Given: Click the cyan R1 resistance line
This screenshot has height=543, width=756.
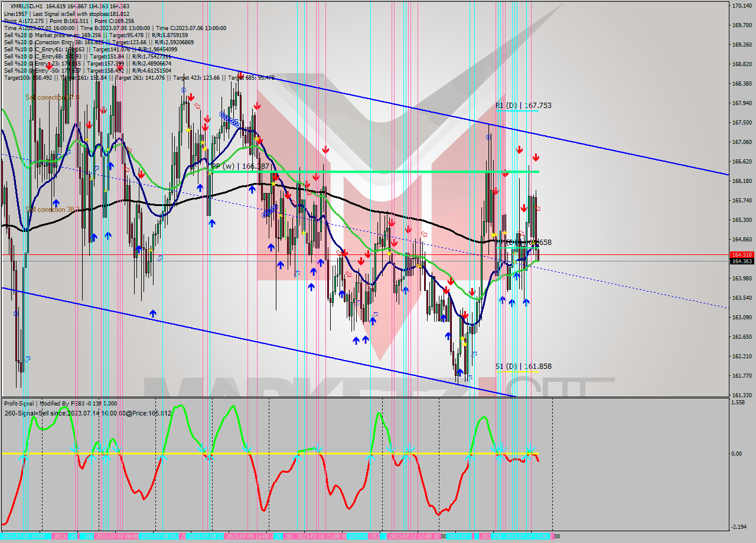Looking at the screenshot, I should (x=517, y=111).
